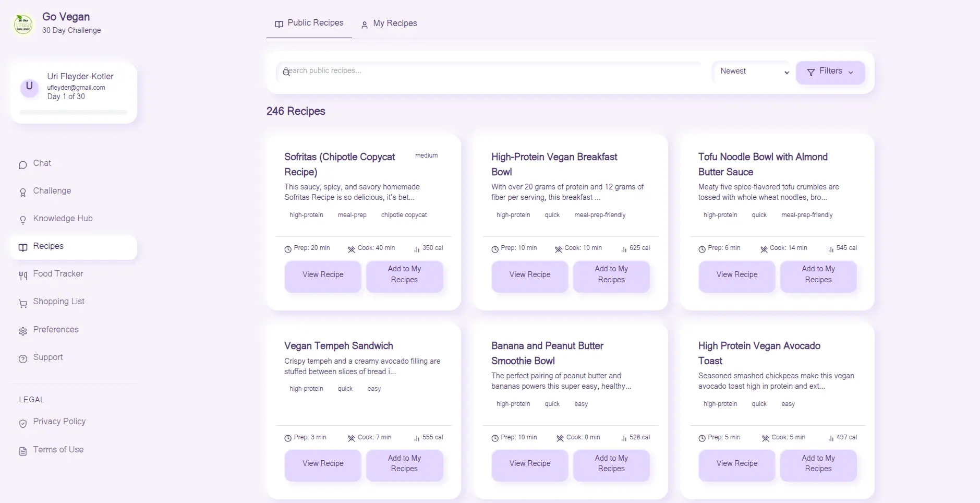980x503 pixels.
Task: Select Food Tracker in the sidebar
Action: [74, 274]
